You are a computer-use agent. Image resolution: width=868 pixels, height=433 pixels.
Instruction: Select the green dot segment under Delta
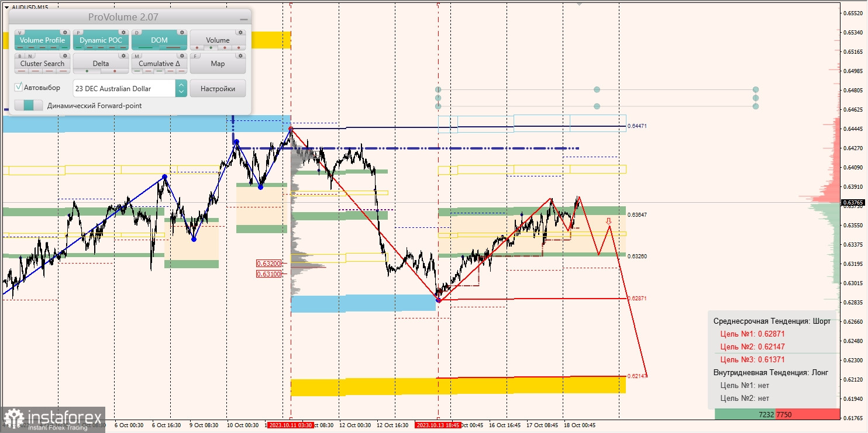click(87, 71)
